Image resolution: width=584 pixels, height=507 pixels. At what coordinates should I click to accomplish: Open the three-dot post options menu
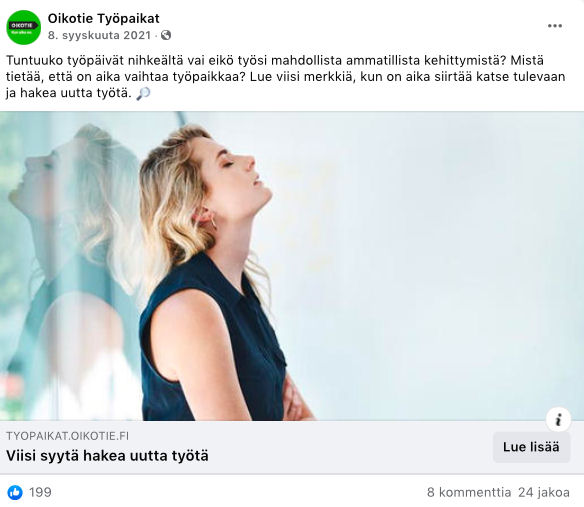(x=555, y=26)
